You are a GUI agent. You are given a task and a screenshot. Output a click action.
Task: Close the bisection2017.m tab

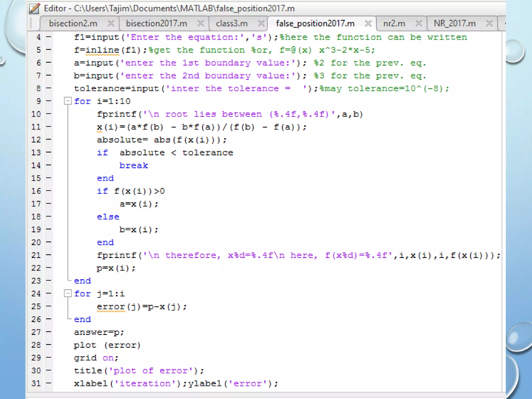click(x=201, y=24)
